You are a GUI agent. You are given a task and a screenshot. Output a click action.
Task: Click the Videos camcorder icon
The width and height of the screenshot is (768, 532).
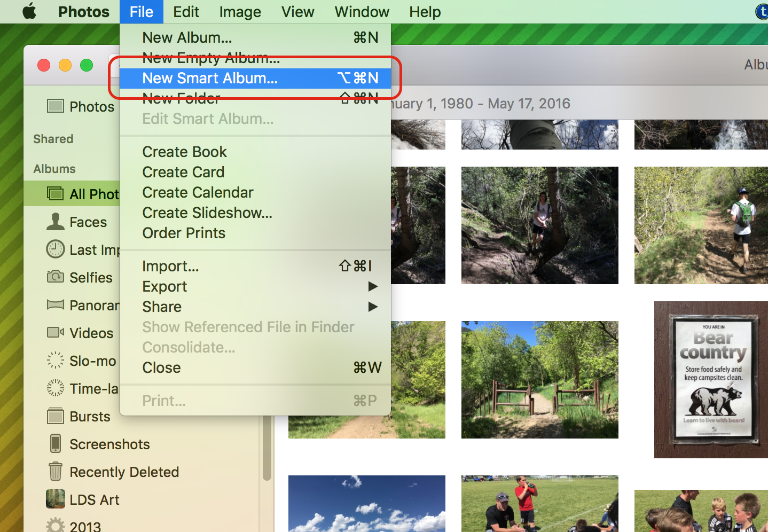[x=55, y=332]
